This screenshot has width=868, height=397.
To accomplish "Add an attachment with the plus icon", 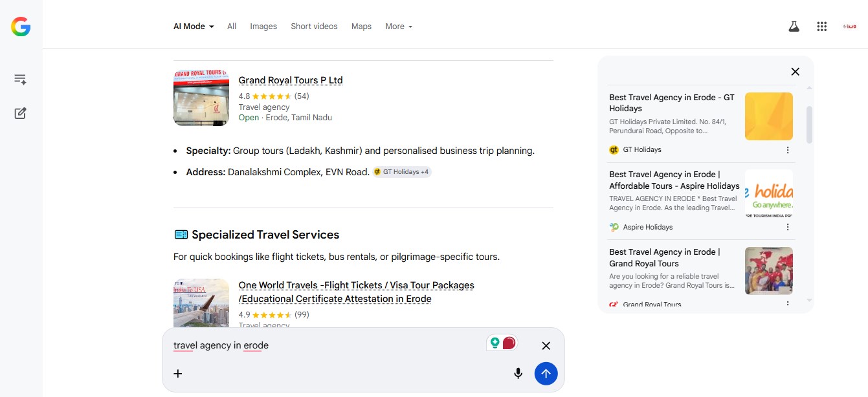I will click(178, 373).
